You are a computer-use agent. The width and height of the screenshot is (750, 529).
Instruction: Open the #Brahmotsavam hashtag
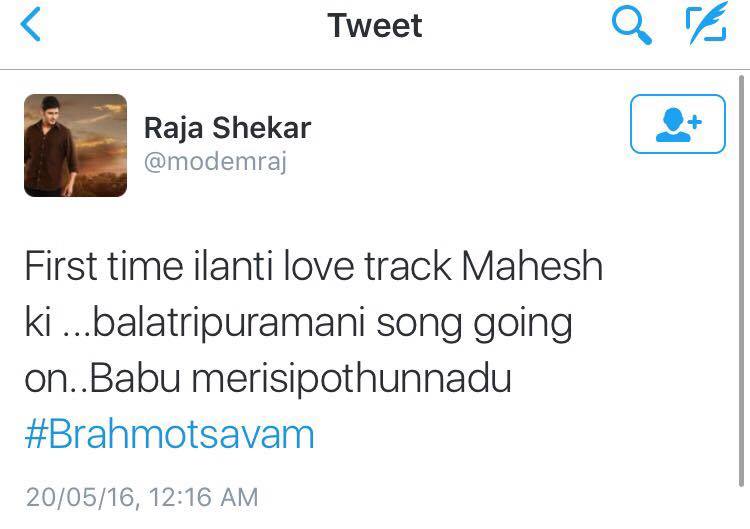169,434
